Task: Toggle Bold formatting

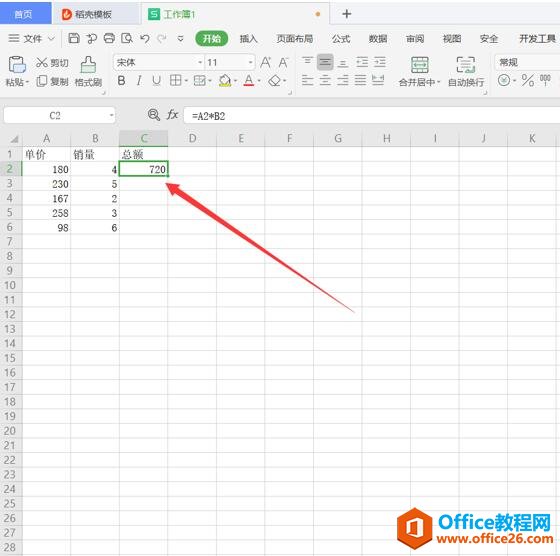Action: (121, 81)
